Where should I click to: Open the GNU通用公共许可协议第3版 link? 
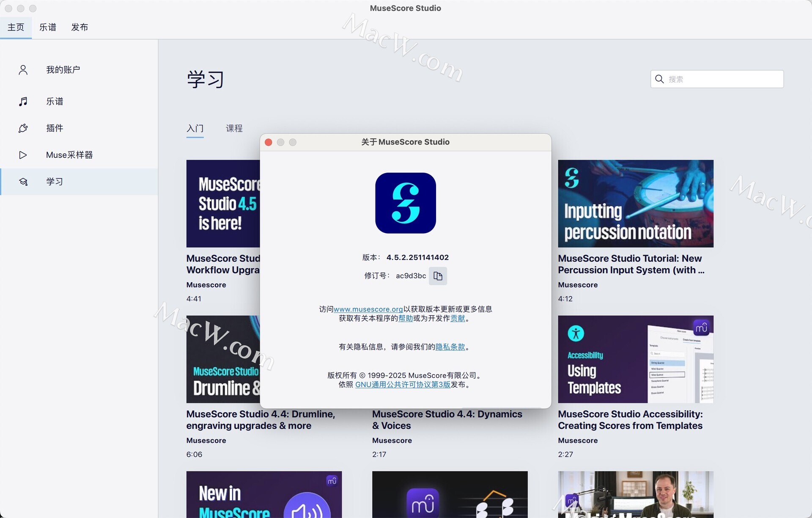tap(403, 385)
